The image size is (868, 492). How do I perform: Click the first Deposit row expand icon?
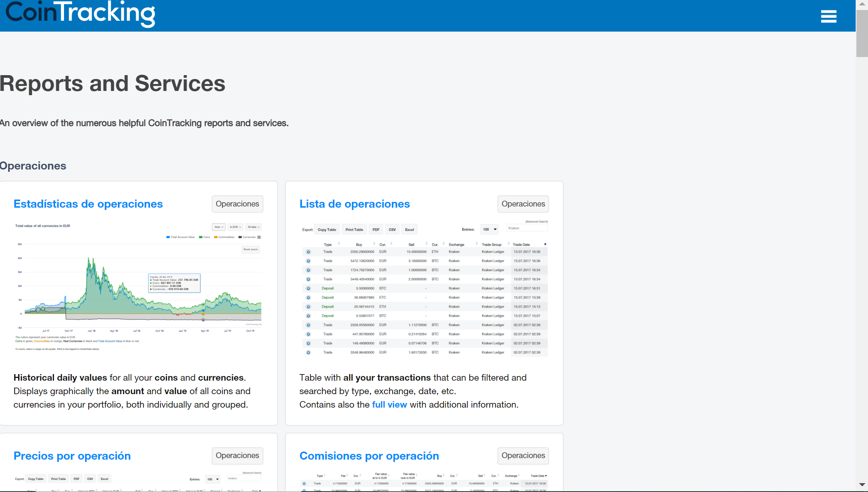click(308, 289)
